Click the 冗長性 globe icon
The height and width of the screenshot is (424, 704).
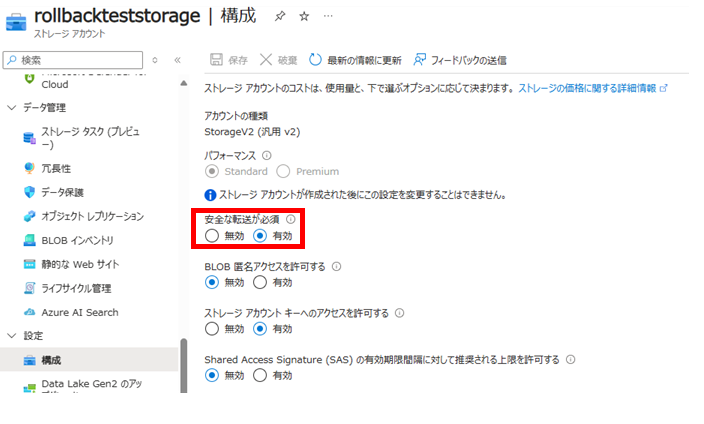tap(29, 168)
